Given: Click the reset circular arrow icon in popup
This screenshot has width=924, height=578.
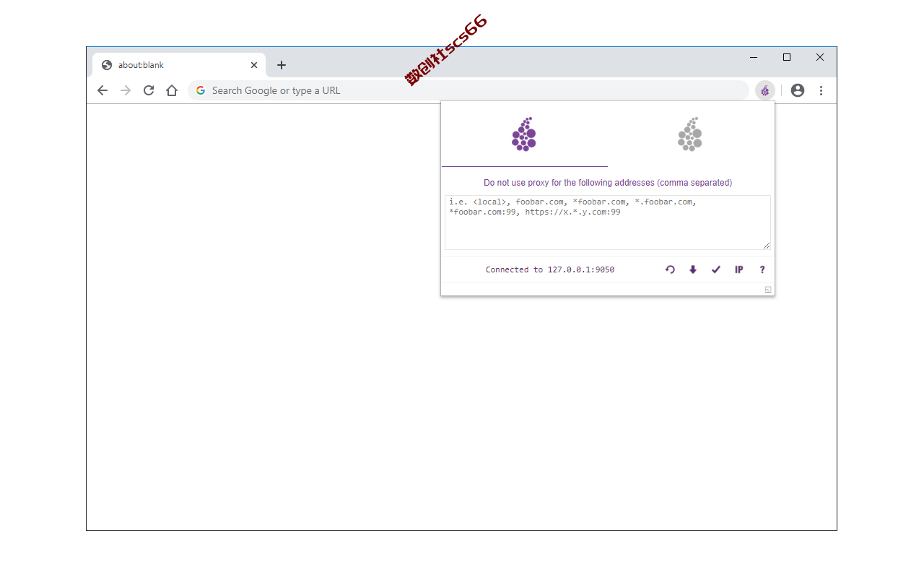Looking at the screenshot, I should (x=670, y=269).
